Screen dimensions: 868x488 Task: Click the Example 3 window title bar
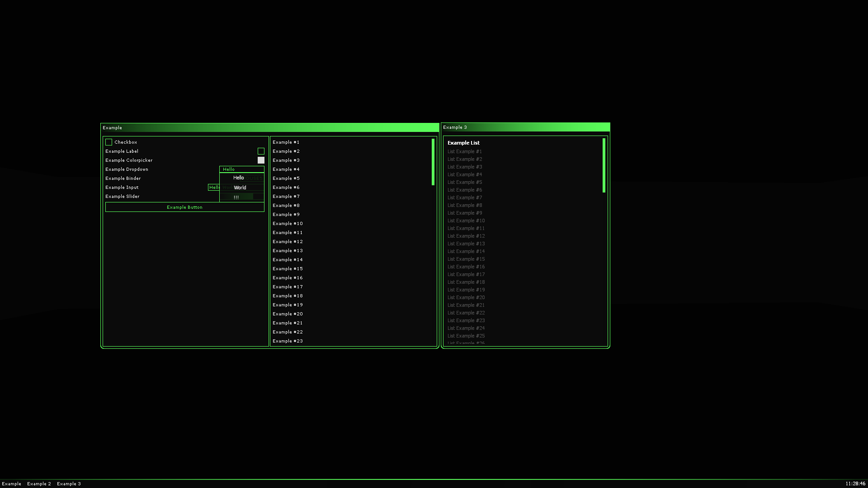tap(525, 127)
